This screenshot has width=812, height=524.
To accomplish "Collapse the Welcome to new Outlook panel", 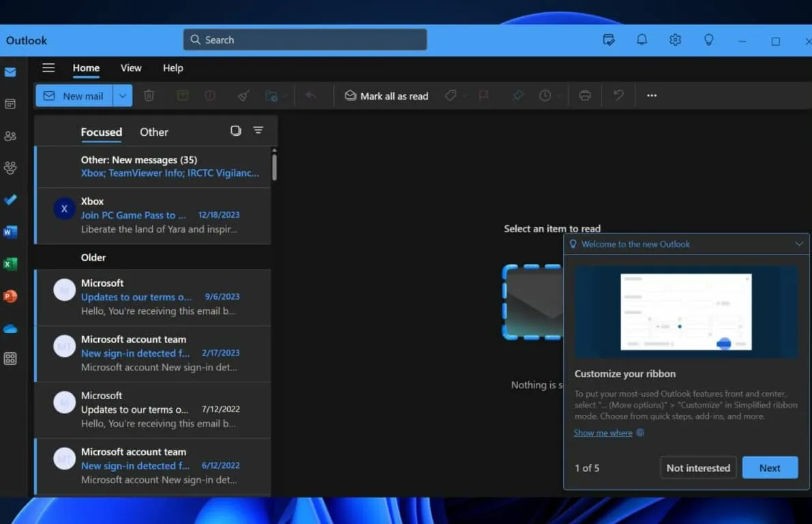I will (799, 244).
